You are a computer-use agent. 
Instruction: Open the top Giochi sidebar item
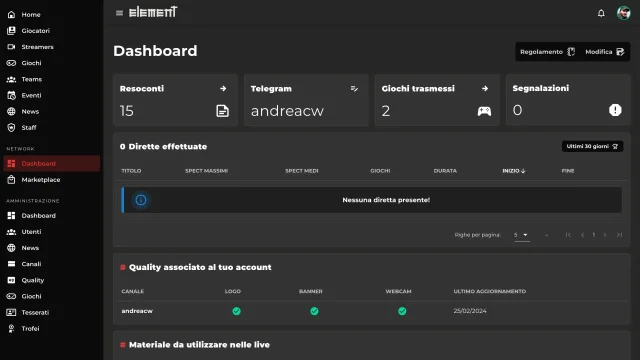(51, 63)
